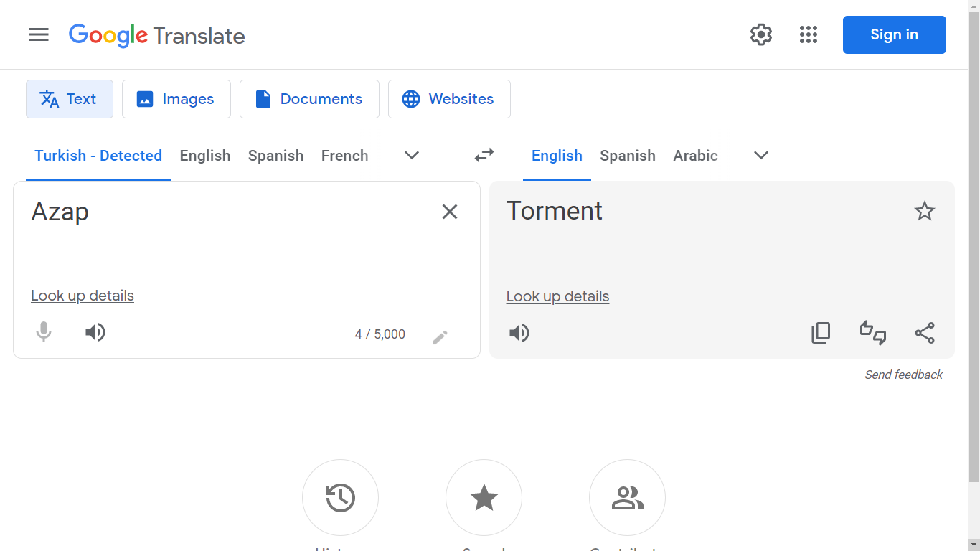
Task: Clear the source text Azap
Action: tap(450, 212)
